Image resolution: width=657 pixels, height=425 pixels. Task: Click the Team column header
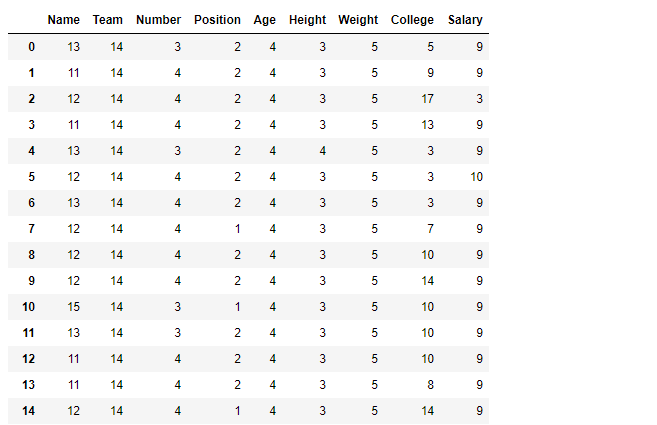[x=108, y=20]
